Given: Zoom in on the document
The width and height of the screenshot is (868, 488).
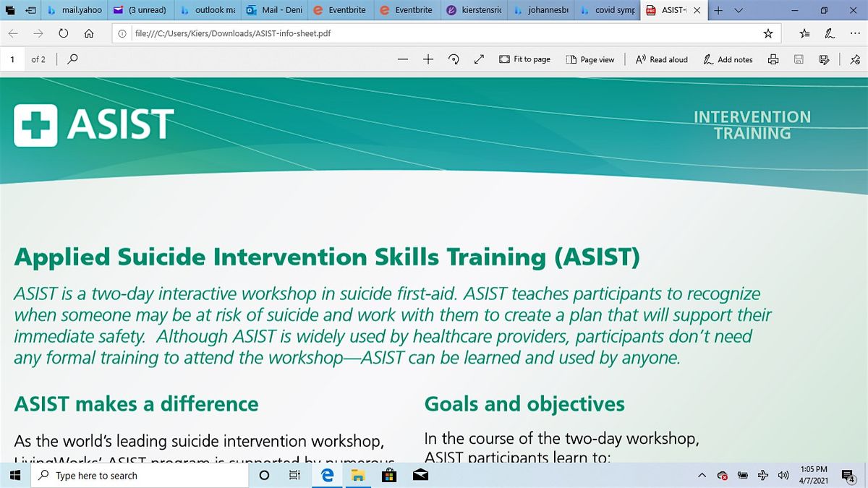Looking at the screenshot, I should click(428, 59).
